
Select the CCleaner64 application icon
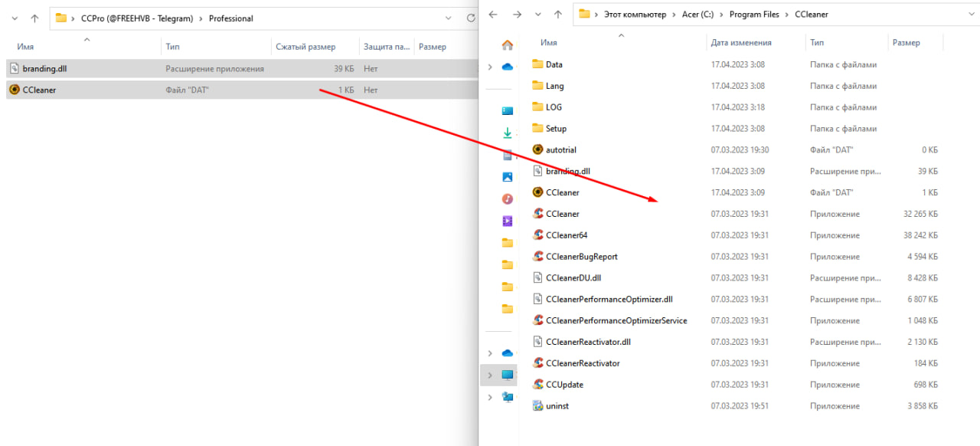point(537,235)
